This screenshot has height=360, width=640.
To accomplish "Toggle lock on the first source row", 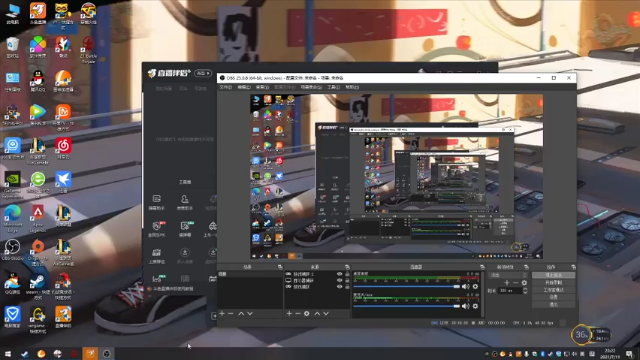I will click(x=347, y=274).
